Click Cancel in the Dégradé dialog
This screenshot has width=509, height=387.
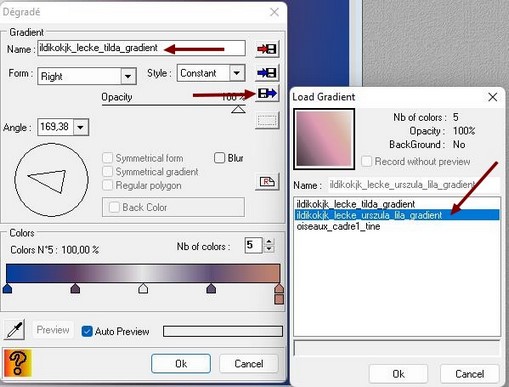coord(249,364)
